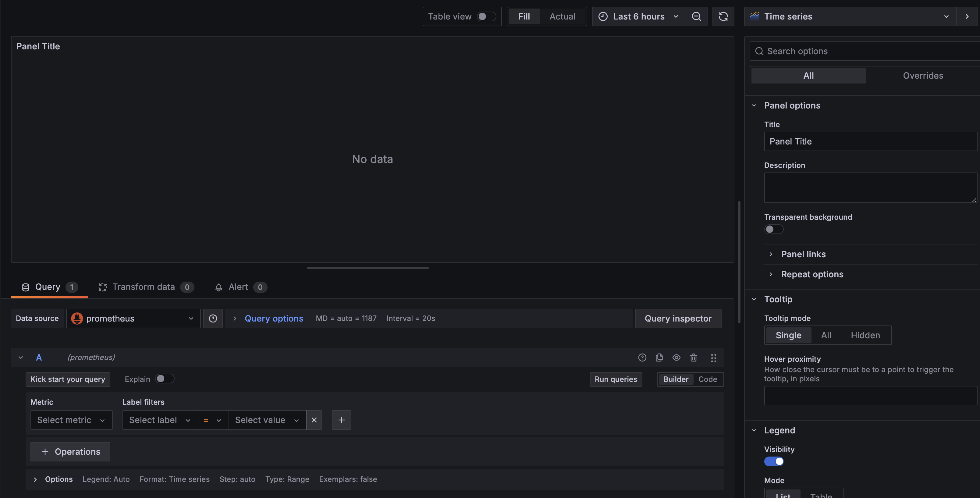The height and width of the screenshot is (498, 980).
Task: Set tooltip mode to All
Action: [826, 335]
